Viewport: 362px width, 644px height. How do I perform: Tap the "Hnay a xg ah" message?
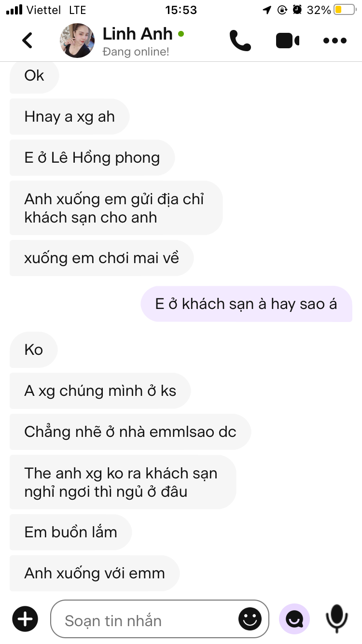pyautogui.click(x=70, y=117)
